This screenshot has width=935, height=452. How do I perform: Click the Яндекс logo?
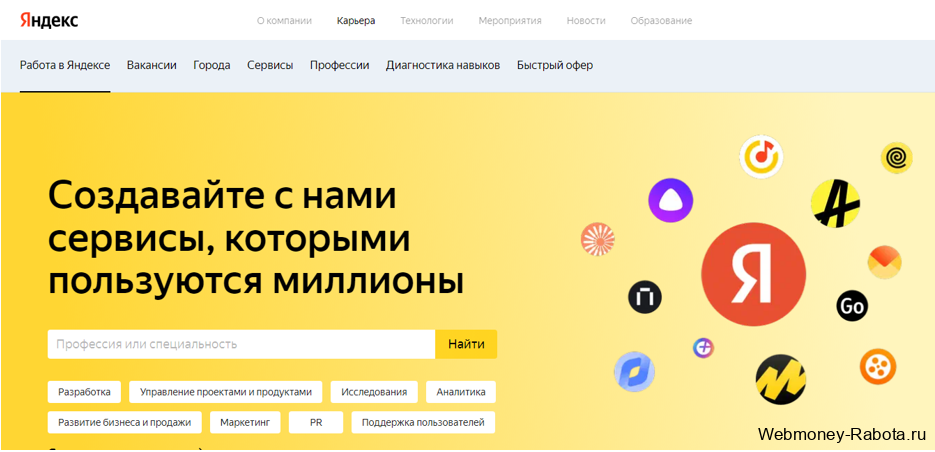click(x=49, y=20)
